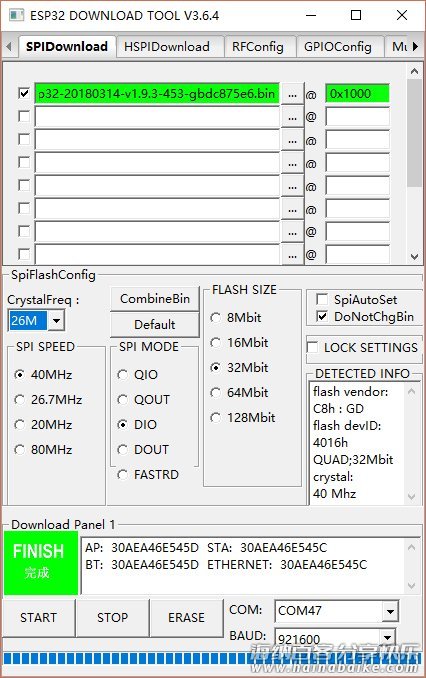Open the BAUD rate dropdown
The image size is (426, 678).
[388, 637]
